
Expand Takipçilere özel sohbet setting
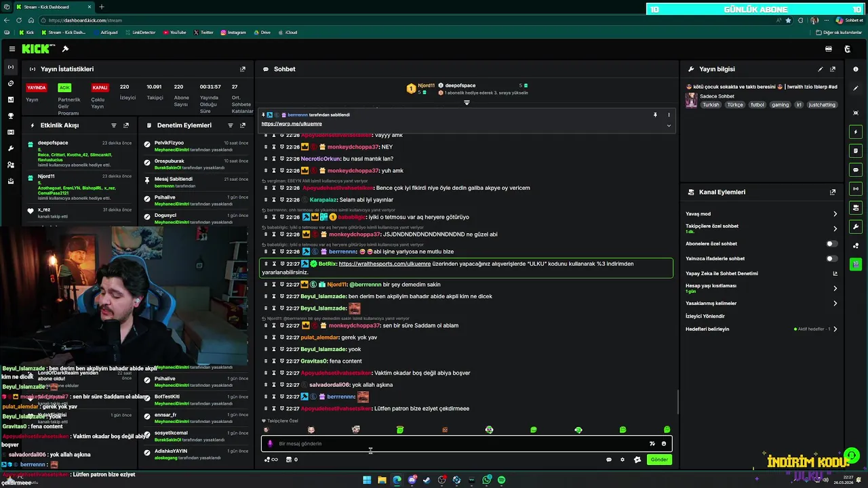835,228
